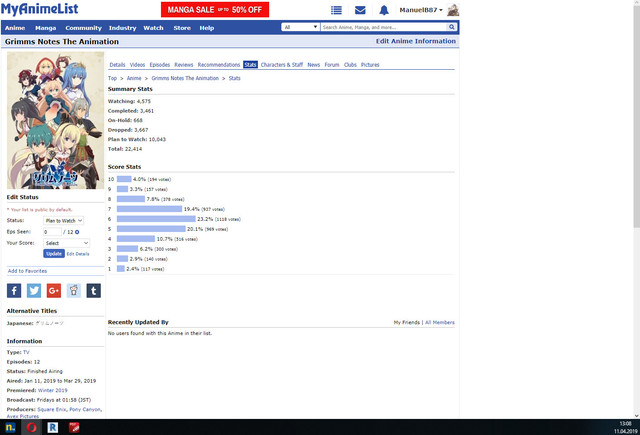Share on Twitter icon
Image resolution: width=640 pixels, height=435 pixels.
point(34,291)
